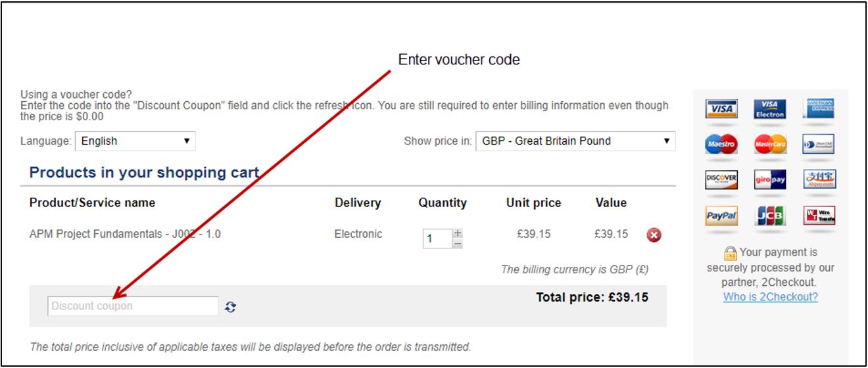Click the American Express logo
The width and height of the screenshot is (868, 368).
[x=819, y=108]
